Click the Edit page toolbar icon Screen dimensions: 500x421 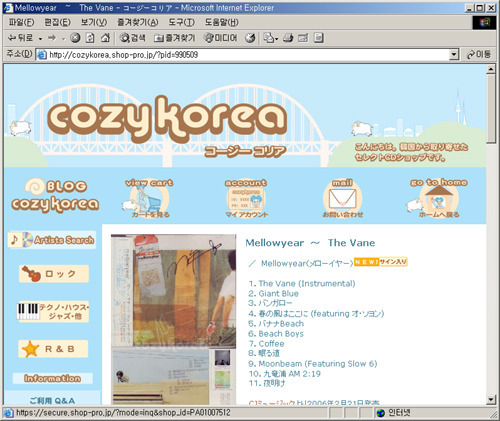[303, 38]
